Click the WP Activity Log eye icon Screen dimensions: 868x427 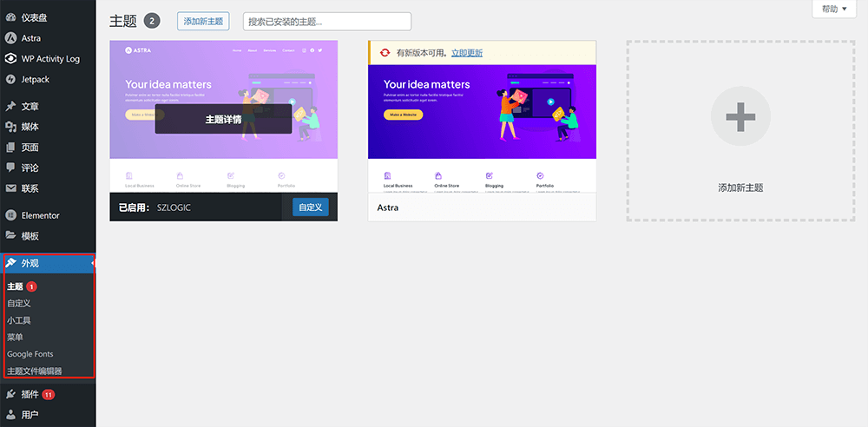(x=10, y=59)
